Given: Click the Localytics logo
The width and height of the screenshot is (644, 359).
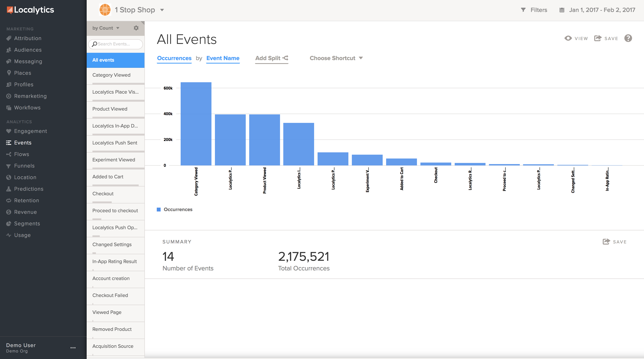Looking at the screenshot, I should point(30,10).
